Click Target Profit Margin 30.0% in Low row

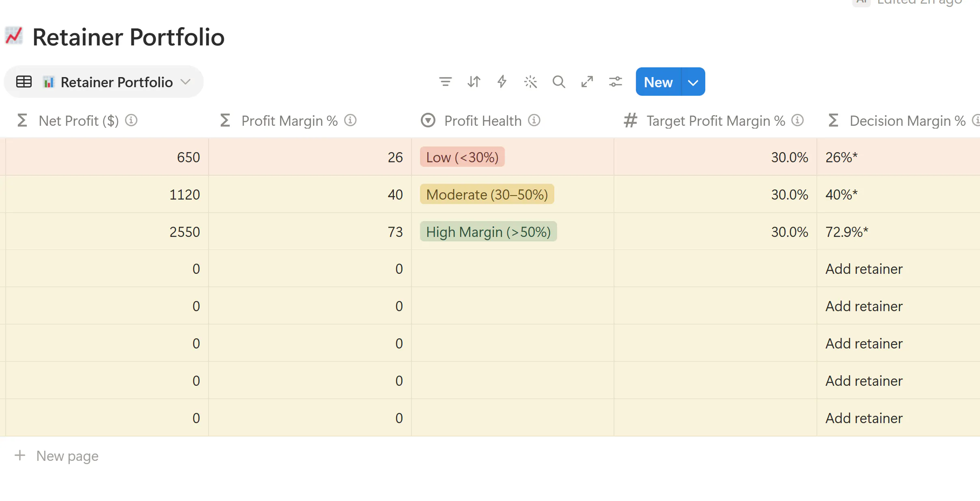click(715, 157)
